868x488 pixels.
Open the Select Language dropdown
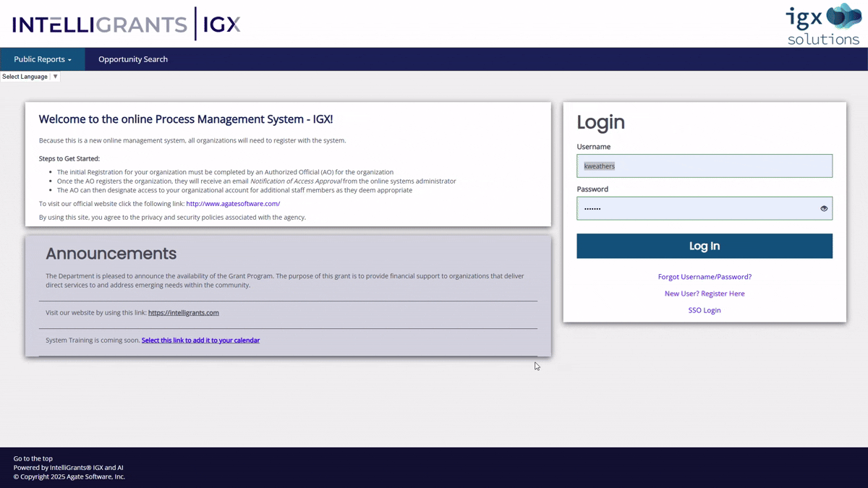30,77
